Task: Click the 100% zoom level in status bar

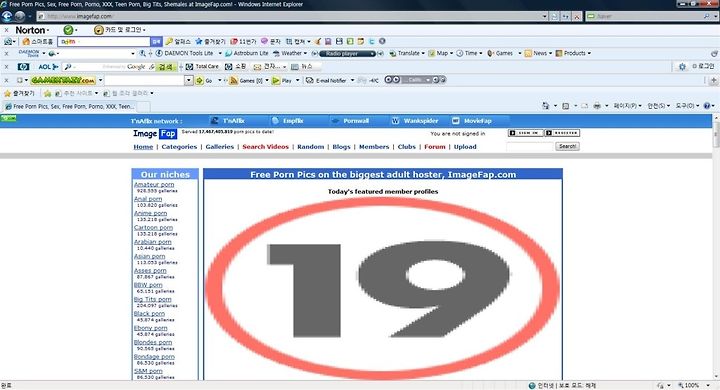Action: point(692,385)
